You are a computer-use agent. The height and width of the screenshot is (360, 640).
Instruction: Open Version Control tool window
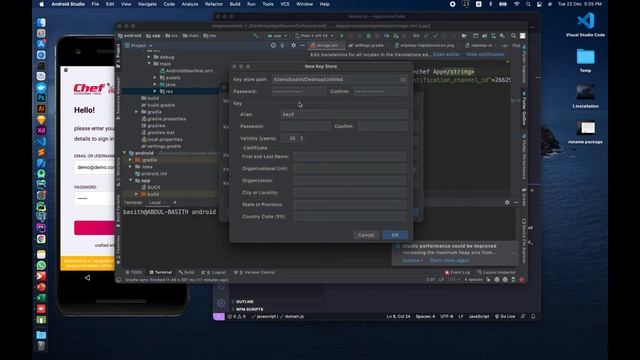(x=254, y=272)
